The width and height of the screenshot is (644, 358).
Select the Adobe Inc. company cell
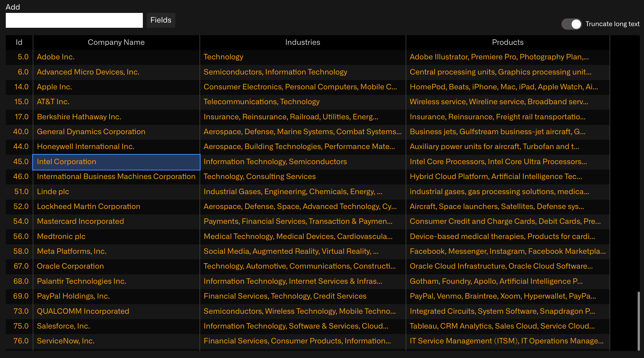tap(116, 57)
